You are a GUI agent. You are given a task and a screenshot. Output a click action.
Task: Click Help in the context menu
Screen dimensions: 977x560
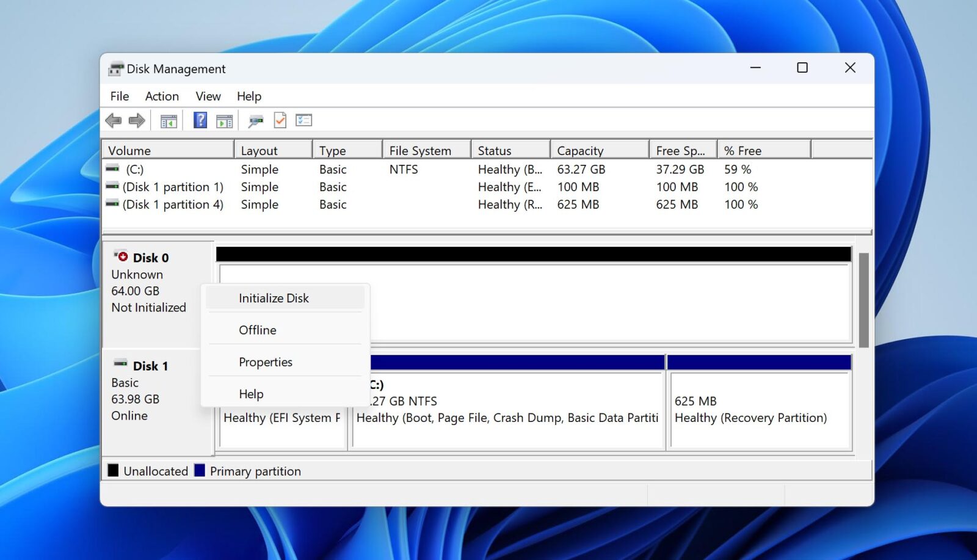coord(250,393)
